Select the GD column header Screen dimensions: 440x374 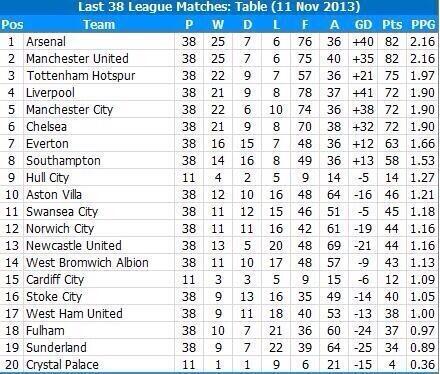click(363, 25)
